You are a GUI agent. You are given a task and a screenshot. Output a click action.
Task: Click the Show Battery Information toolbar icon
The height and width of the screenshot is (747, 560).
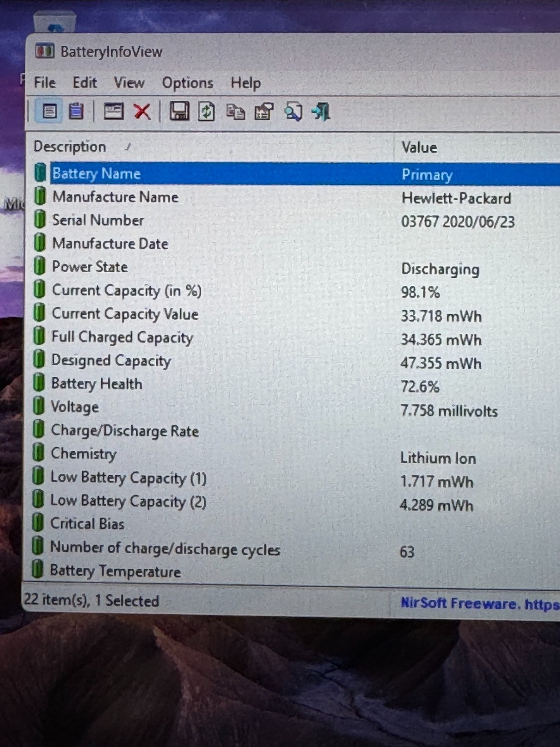(x=49, y=111)
